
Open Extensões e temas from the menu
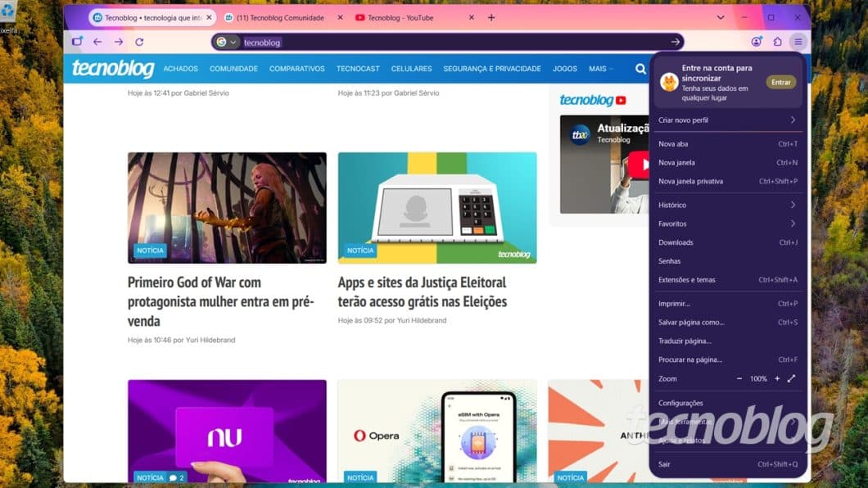[727, 279]
